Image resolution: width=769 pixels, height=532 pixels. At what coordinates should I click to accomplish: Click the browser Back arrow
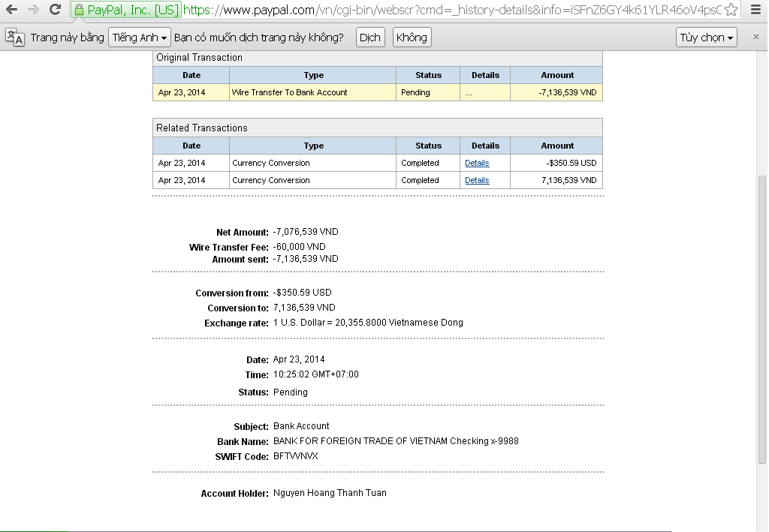(12, 10)
